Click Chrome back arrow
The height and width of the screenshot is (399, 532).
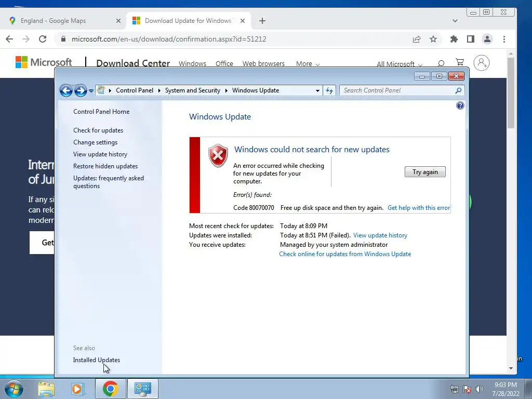(x=9, y=39)
